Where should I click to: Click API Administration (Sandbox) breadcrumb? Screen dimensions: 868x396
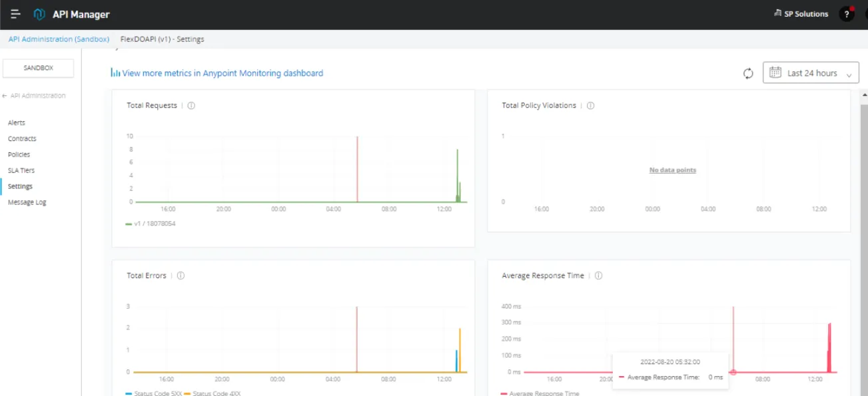[x=59, y=39]
